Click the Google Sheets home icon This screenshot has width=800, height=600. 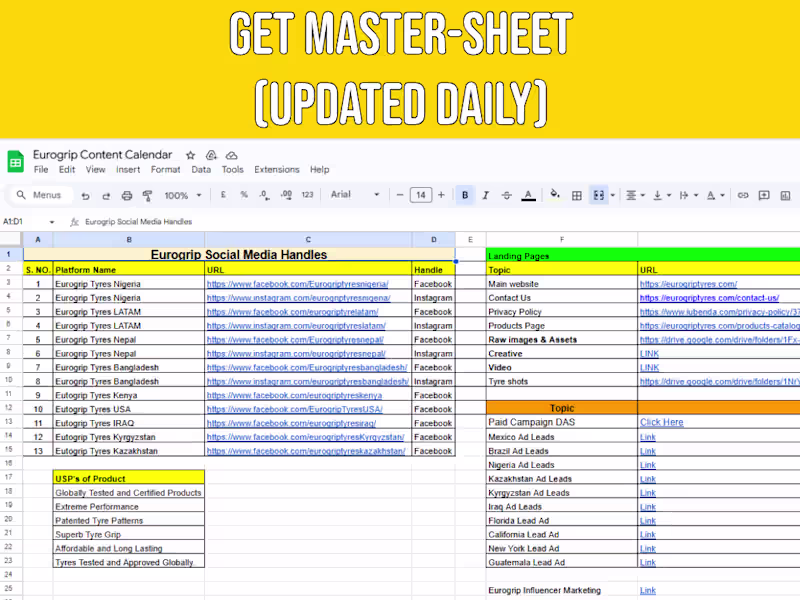[x=15, y=162]
